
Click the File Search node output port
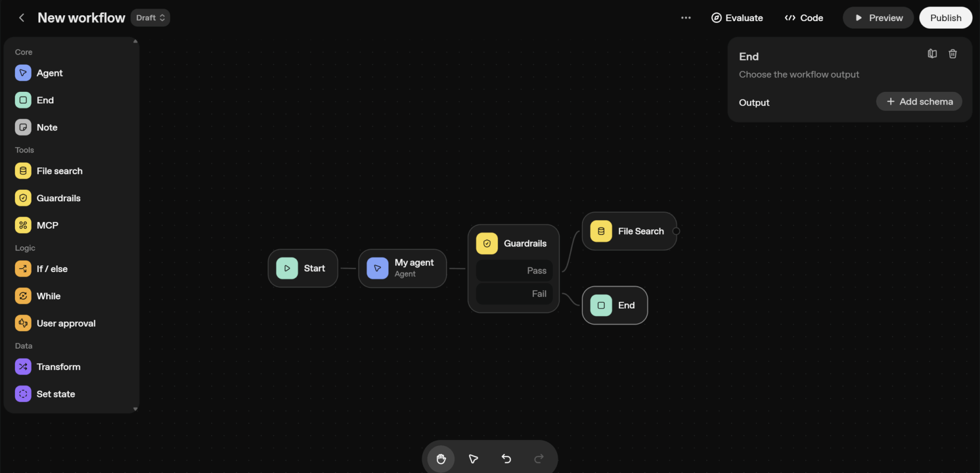coord(676,231)
